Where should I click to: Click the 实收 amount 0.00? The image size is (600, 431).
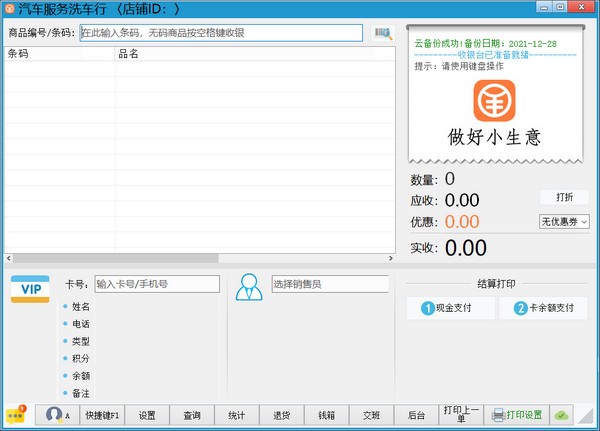tap(466, 248)
